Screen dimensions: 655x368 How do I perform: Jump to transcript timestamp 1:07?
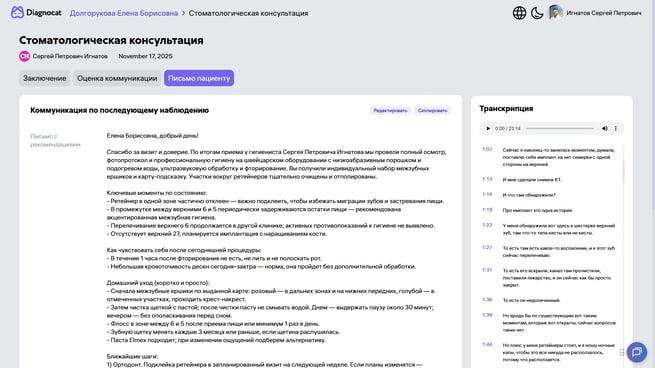(x=487, y=150)
